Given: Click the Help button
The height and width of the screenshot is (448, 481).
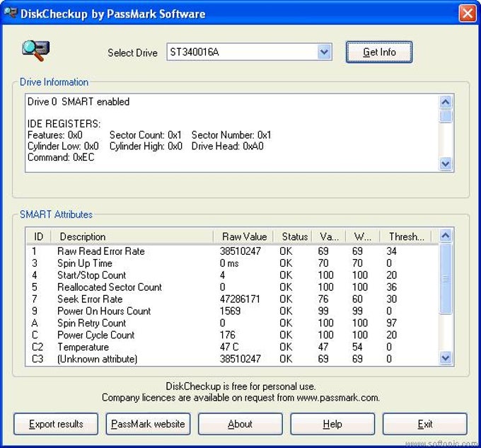Looking at the screenshot, I should click(332, 424).
